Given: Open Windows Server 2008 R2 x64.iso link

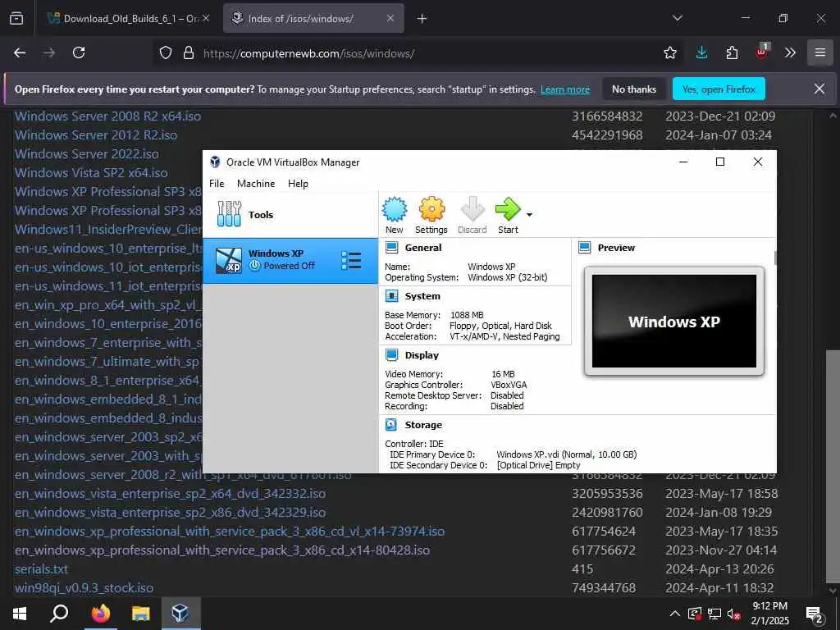Looking at the screenshot, I should [x=107, y=116].
